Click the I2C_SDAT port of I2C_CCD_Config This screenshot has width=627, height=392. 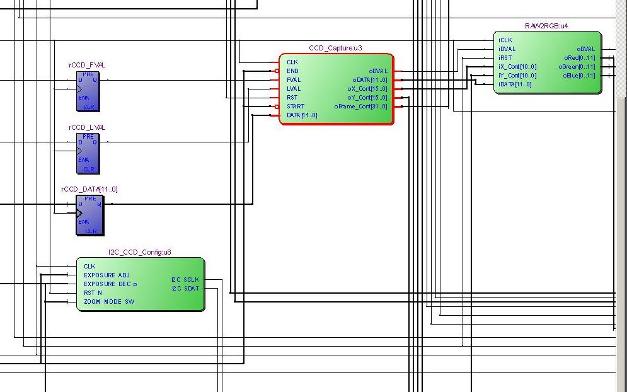(x=185, y=288)
